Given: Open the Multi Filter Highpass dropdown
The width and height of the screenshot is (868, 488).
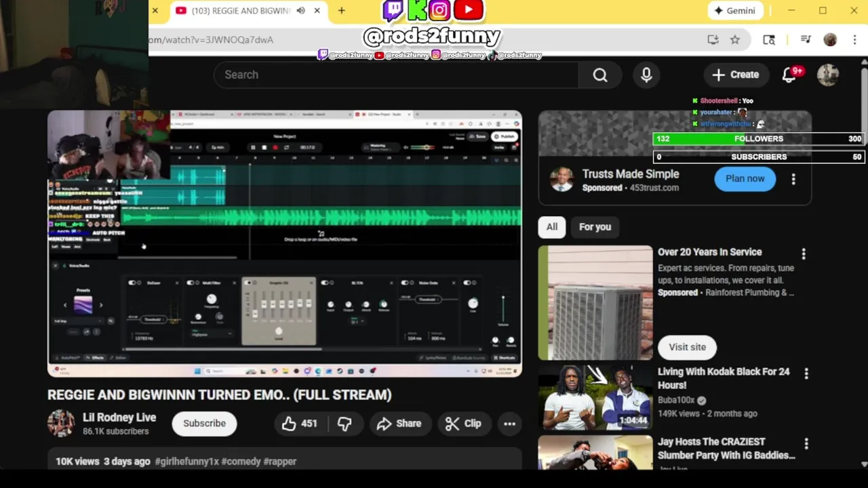Looking at the screenshot, I should (x=212, y=335).
